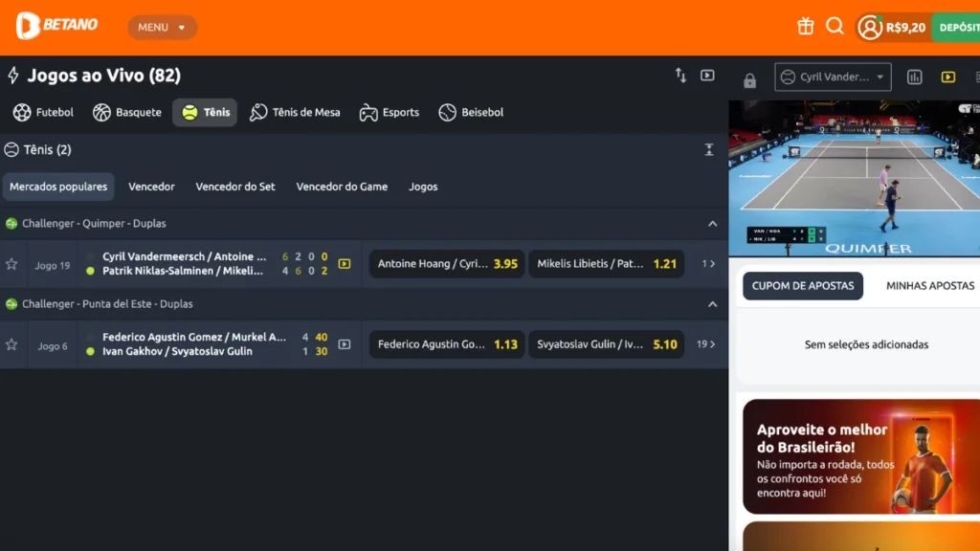Image resolution: width=980 pixels, height=551 pixels.
Task: Click the Quimper tennis live video
Action: (855, 179)
